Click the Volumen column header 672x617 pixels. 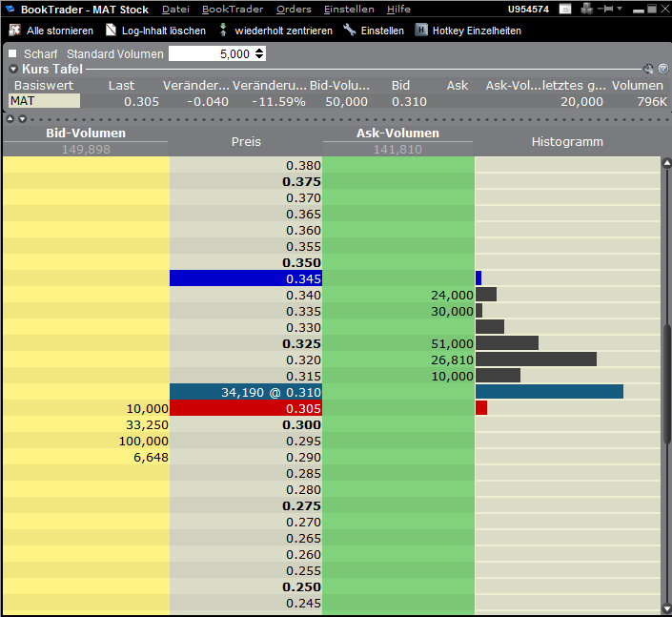638,85
